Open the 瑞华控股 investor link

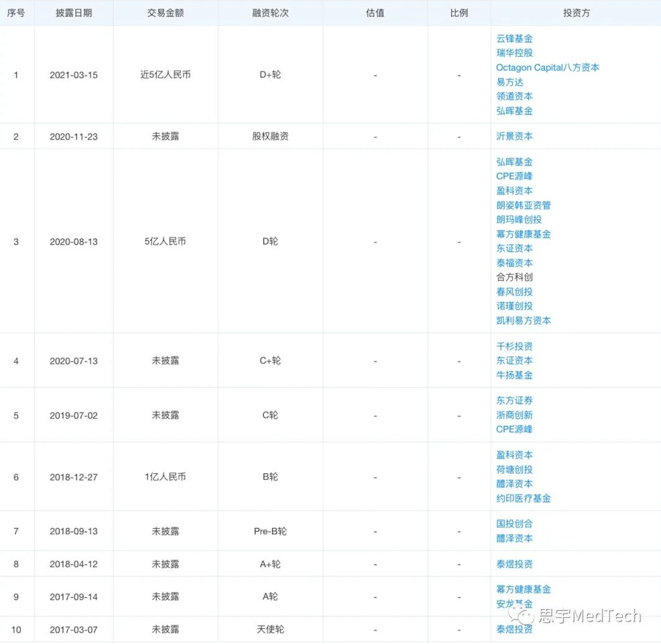point(514,53)
